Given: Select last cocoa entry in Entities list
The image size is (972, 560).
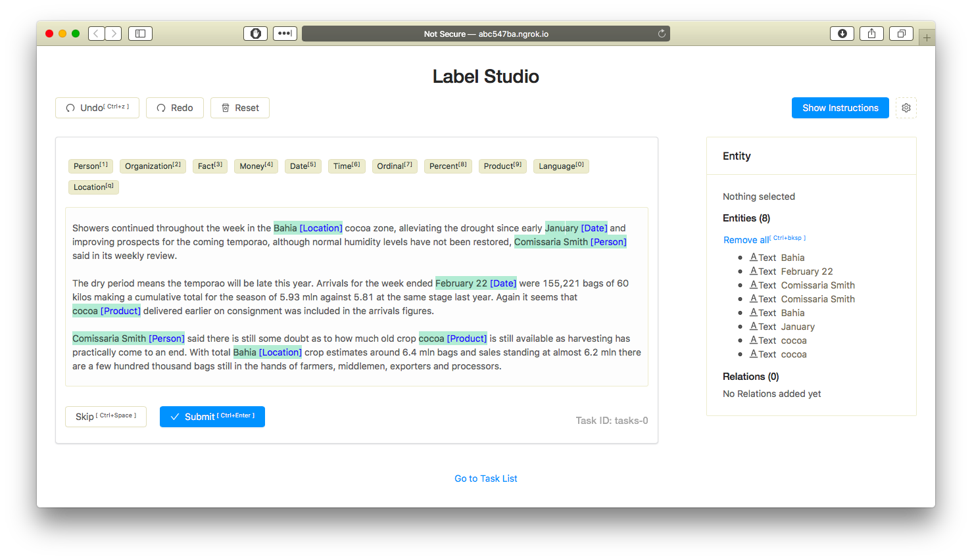Looking at the screenshot, I should click(778, 354).
